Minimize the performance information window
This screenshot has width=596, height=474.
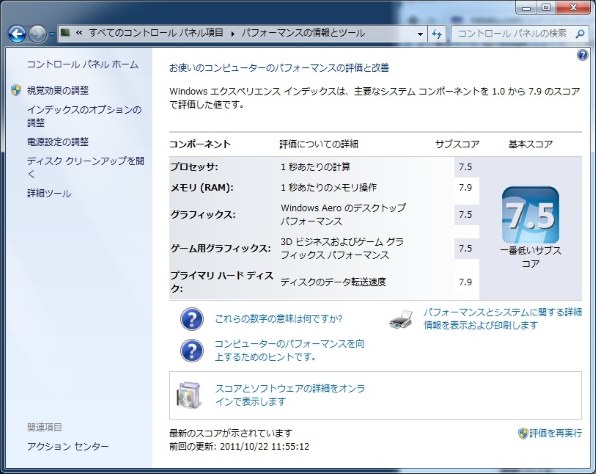[527, 8]
